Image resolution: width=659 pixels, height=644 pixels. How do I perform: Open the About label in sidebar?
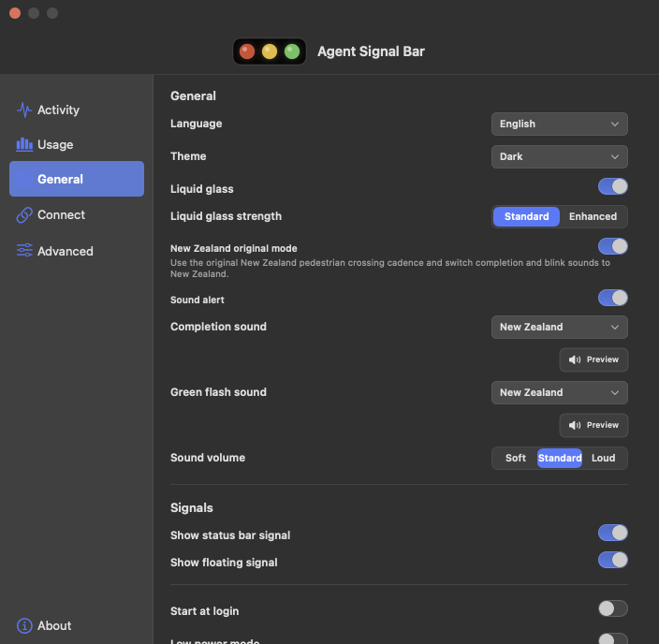pyautogui.click(x=54, y=625)
